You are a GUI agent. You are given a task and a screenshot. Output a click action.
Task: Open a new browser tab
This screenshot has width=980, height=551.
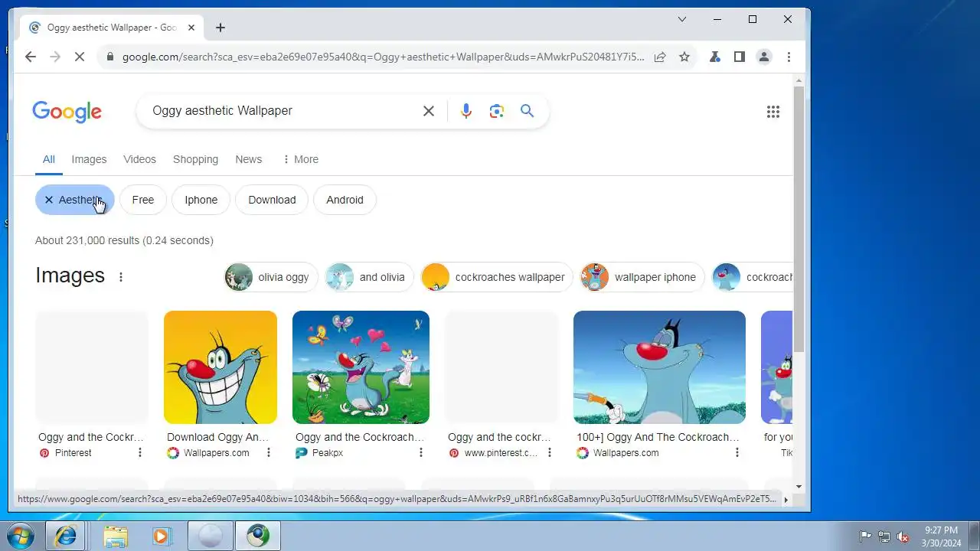220,28
